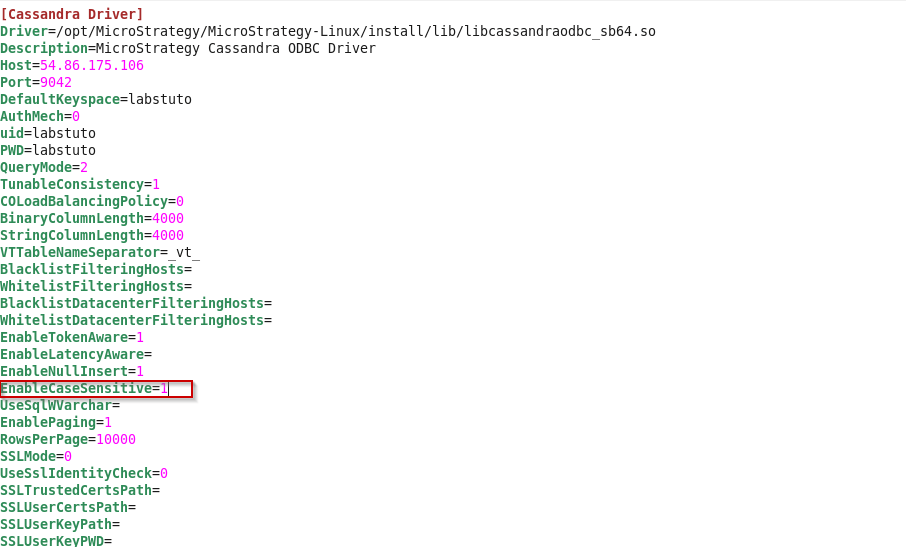Click the StringColumnLength value 4000
The width and height of the screenshot is (906, 547).
(x=168, y=235)
